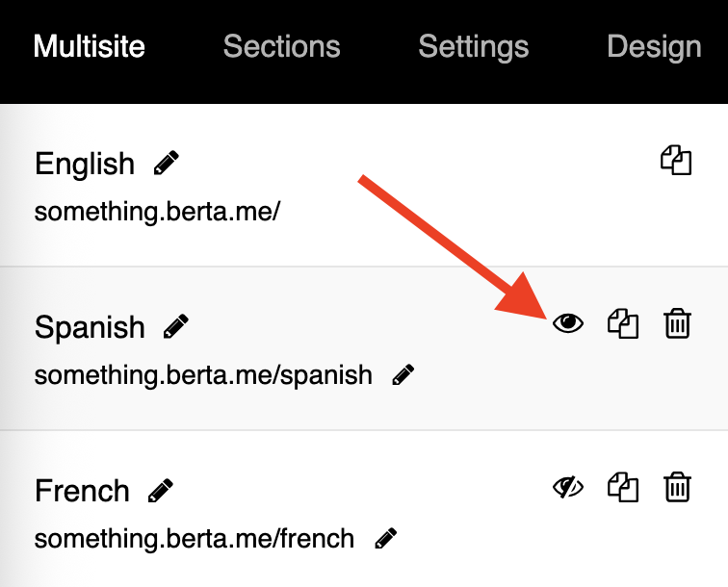Hide the Spanish site with eye icon
This screenshot has width=728, height=587.
pos(568,323)
